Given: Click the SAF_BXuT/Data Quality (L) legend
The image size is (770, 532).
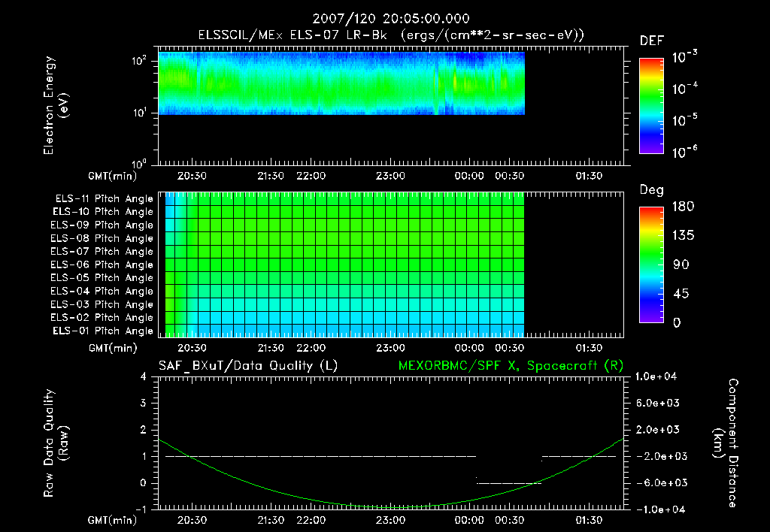Looking at the screenshot, I should coord(248,366).
